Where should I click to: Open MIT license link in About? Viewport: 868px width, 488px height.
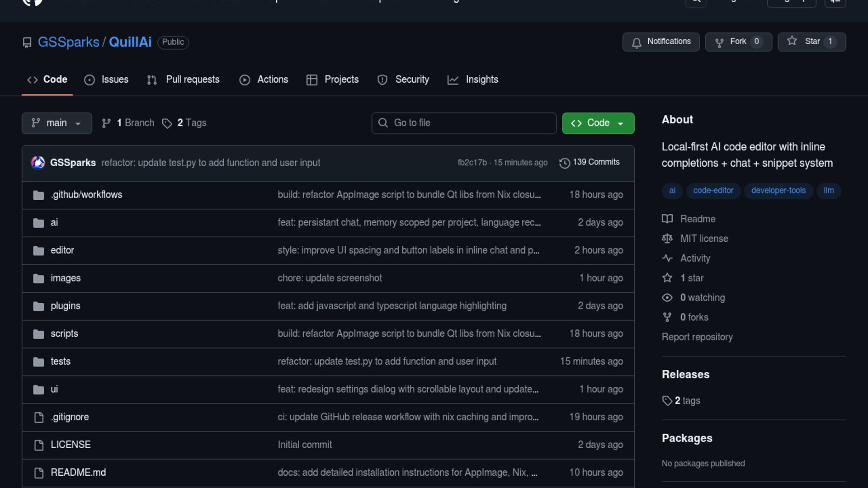[x=704, y=239]
